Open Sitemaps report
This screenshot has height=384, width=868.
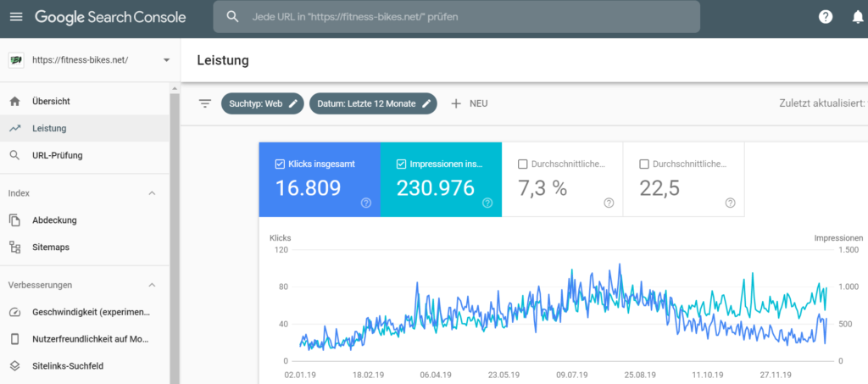[85, 248]
